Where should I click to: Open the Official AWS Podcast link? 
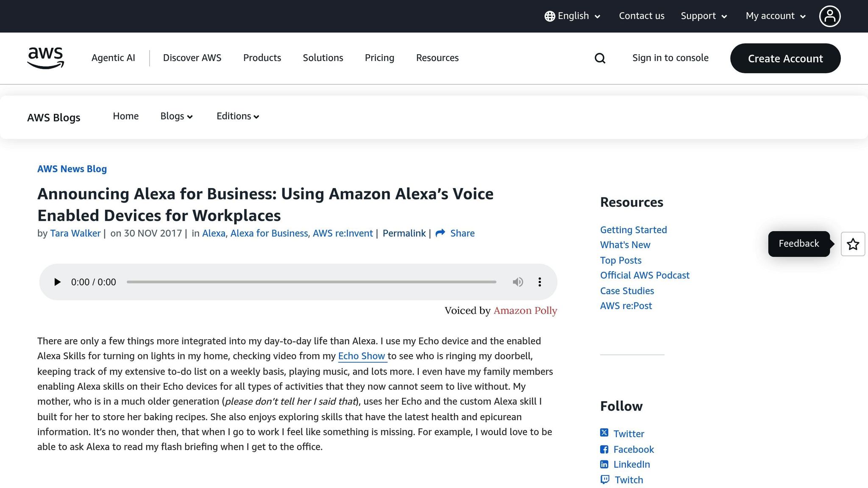click(x=645, y=275)
